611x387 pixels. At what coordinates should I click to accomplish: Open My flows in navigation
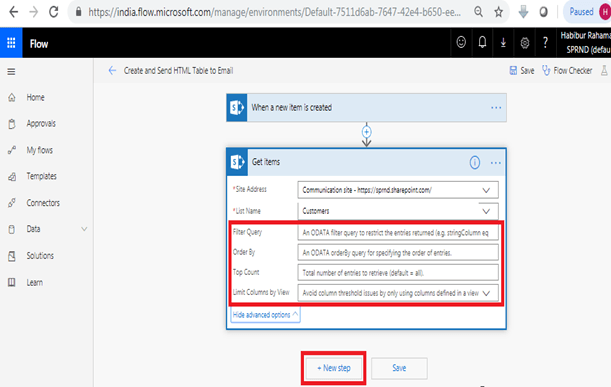click(39, 150)
